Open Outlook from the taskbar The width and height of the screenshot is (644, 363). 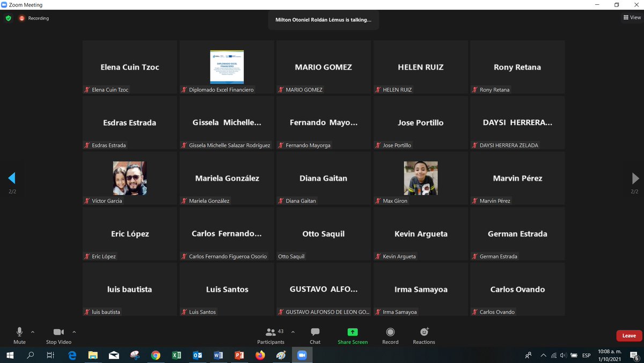(x=197, y=355)
